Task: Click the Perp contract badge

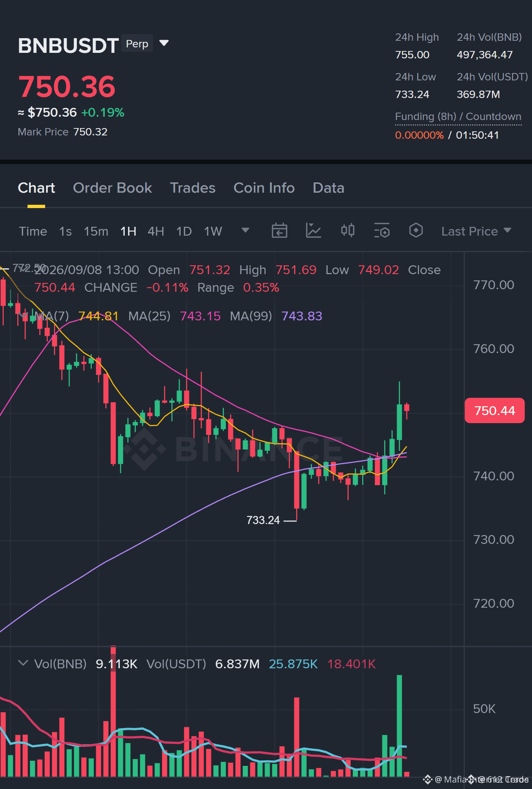Action: tap(137, 44)
